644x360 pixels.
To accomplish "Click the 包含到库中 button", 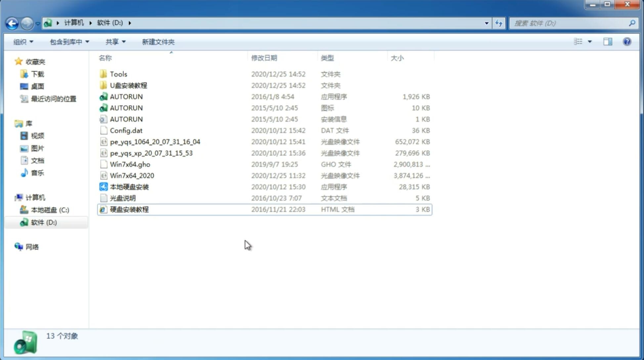I will tap(68, 42).
